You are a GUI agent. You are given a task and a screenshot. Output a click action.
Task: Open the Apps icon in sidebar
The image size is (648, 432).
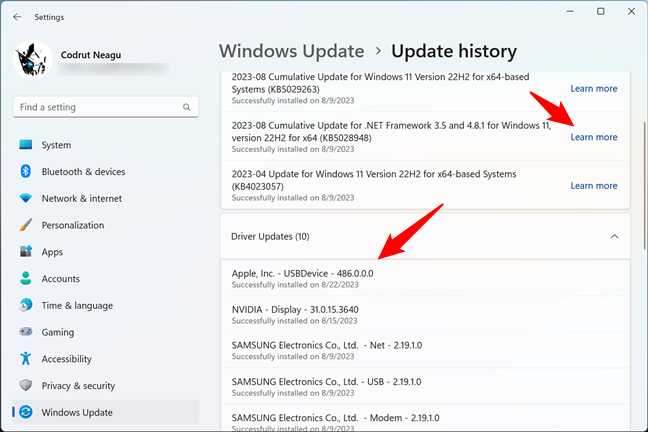click(x=26, y=251)
